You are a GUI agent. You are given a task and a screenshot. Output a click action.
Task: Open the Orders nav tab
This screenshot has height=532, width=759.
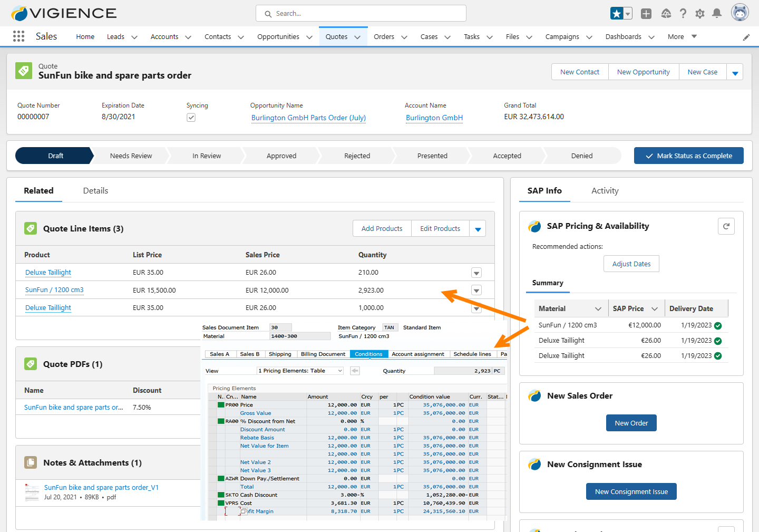pyautogui.click(x=384, y=36)
